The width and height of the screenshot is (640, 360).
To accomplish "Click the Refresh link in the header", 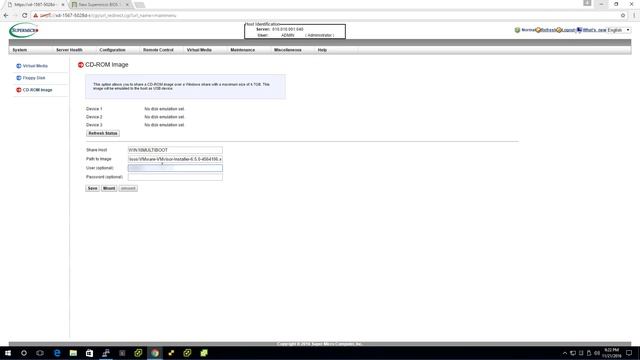I will pos(549,30).
